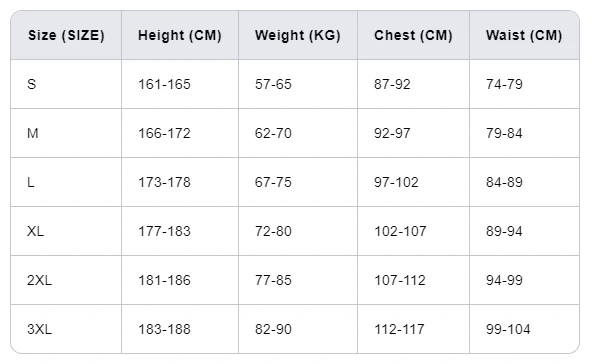Click the Height (CM) column header
Viewport: 592px width, 364px height.
coord(180,35)
